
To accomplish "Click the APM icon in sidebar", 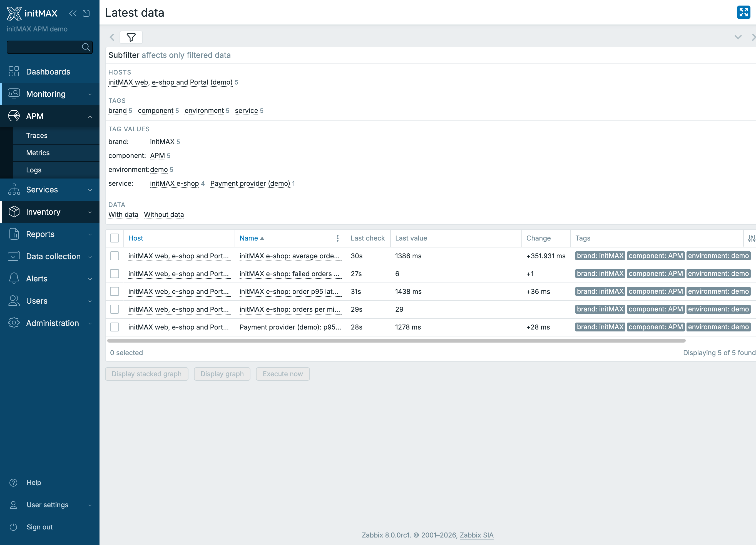I will [14, 116].
